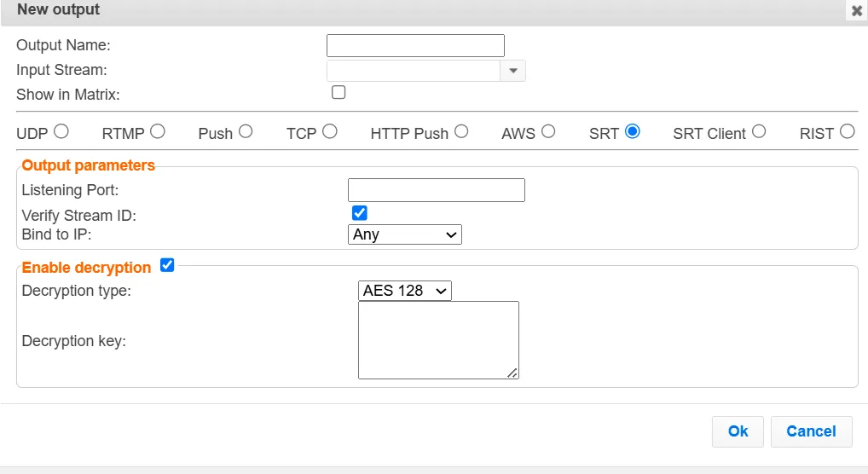Screen dimensions: 868x474
Task: Click the Ok button
Action: 738,431
